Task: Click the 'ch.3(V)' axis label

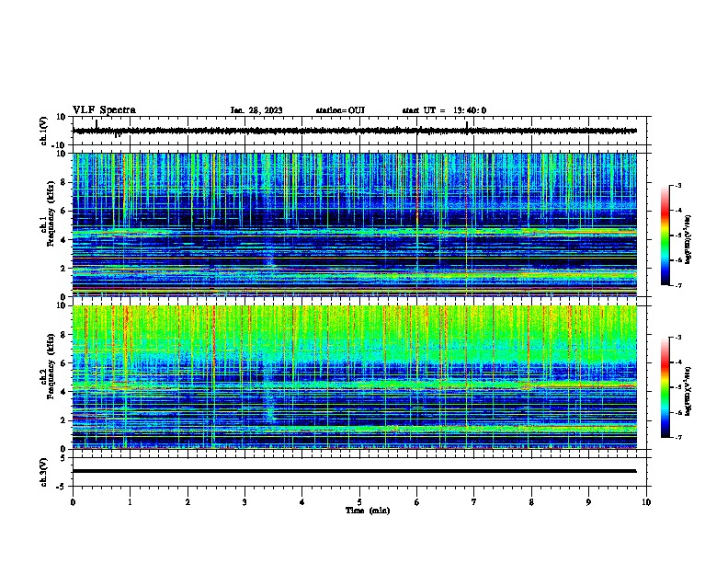Action: (x=44, y=472)
